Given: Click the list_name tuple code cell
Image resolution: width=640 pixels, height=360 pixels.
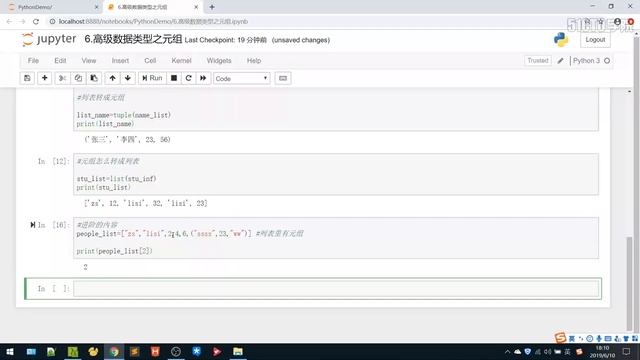Looking at the screenshot, I should 336,109.
